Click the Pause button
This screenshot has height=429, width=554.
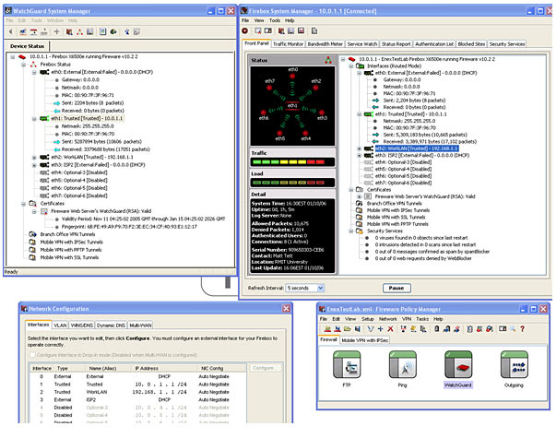[396, 288]
